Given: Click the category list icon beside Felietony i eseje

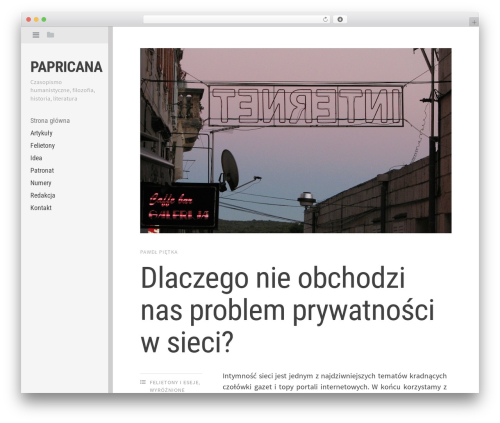Looking at the screenshot, I should click(143, 382).
